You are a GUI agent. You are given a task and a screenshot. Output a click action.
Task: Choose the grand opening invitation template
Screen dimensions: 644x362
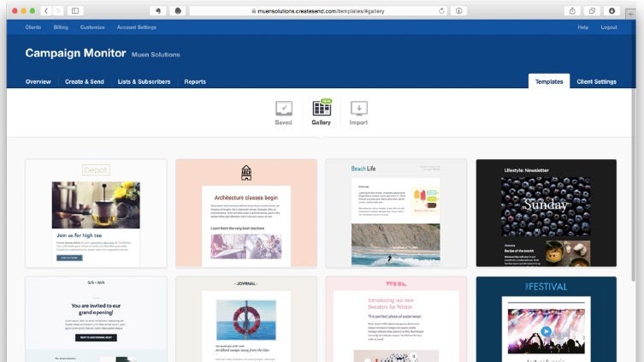pos(96,319)
